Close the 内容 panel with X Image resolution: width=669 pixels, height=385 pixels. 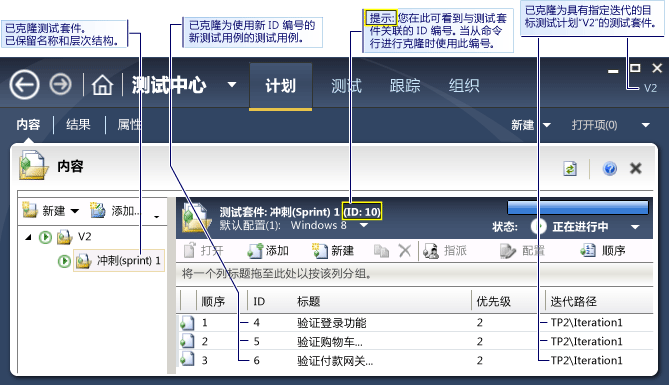click(x=636, y=168)
